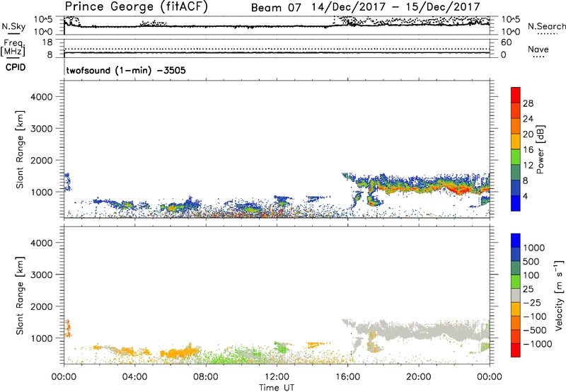
Task: Click the '20:00' time axis label
Action: click(x=419, y=377)
